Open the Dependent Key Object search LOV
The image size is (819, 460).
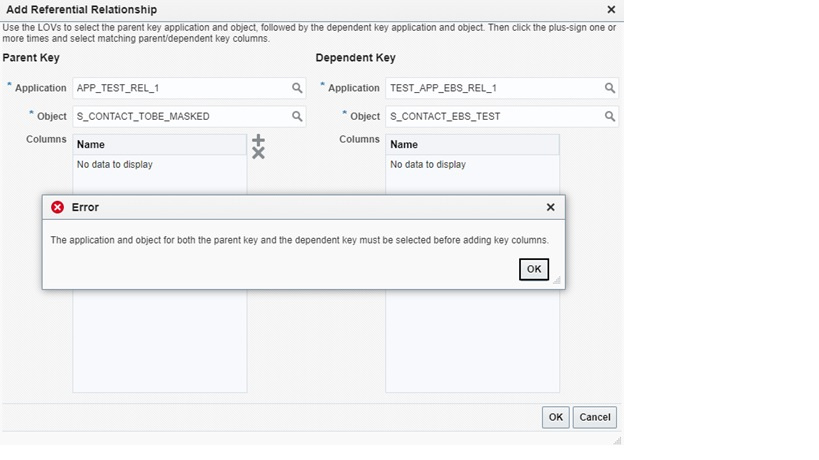[610, 116]
